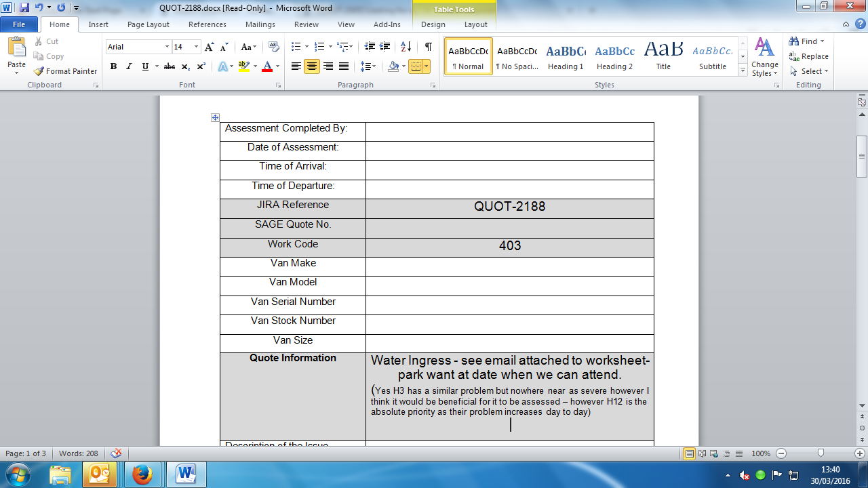This screenshot has height=488, width=868.
Task: Toggle underline formatting
Action: tap(145, 66)
